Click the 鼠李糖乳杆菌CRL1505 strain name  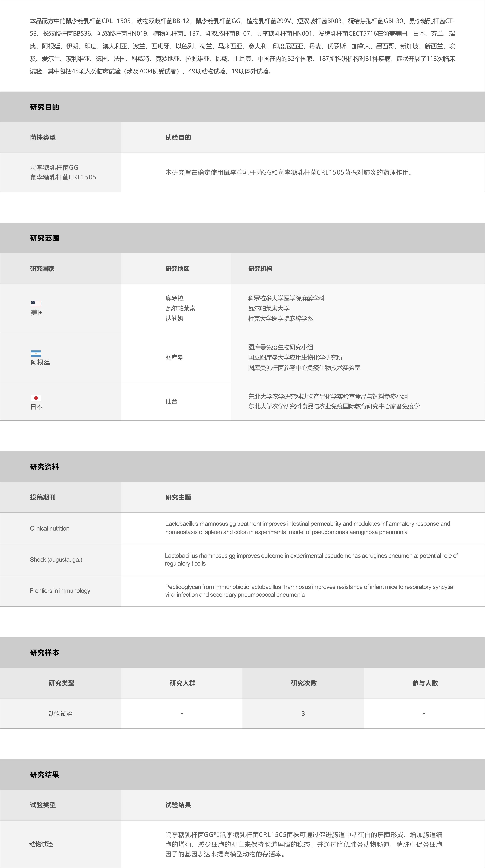[63, 177]
